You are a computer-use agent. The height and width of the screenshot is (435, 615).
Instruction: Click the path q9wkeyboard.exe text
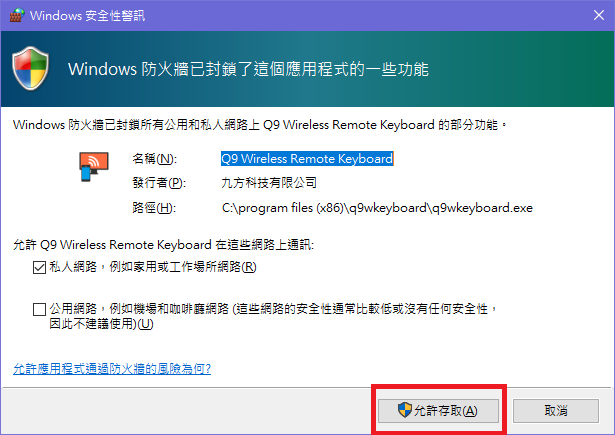[x=377, y=207]
